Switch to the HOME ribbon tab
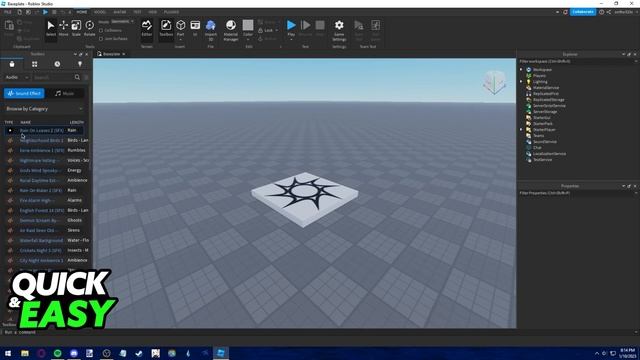The image size is (640, 360). (82, 12)
